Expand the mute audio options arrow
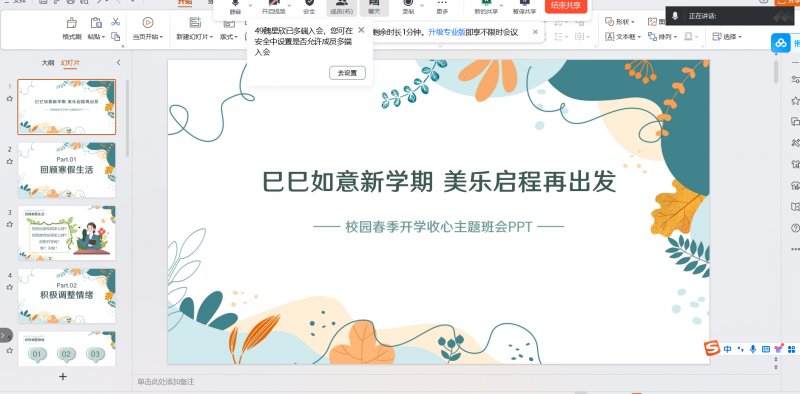 click(250, 6)
